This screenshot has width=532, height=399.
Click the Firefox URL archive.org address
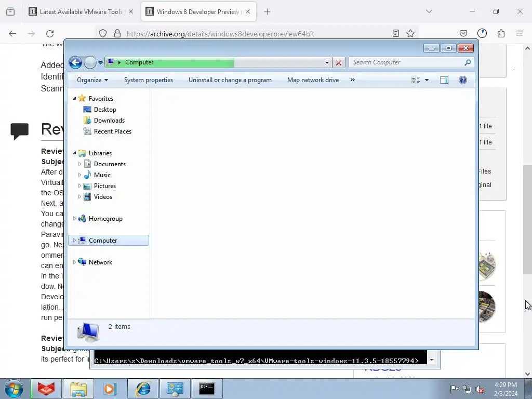220,34
